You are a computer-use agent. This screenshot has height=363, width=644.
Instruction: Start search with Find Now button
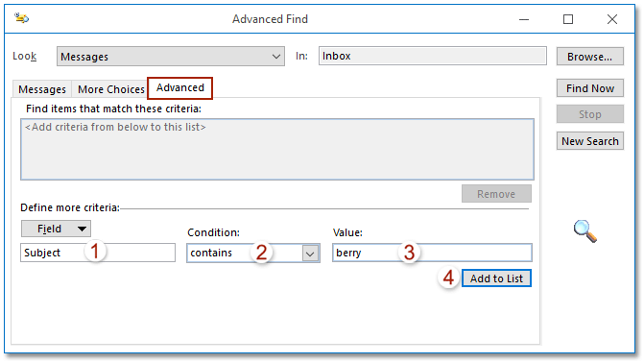tap(590, 88)
